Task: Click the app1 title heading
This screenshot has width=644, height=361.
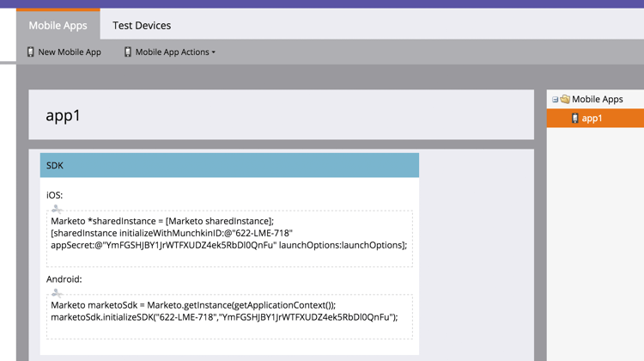Action: tap(64, 115)
